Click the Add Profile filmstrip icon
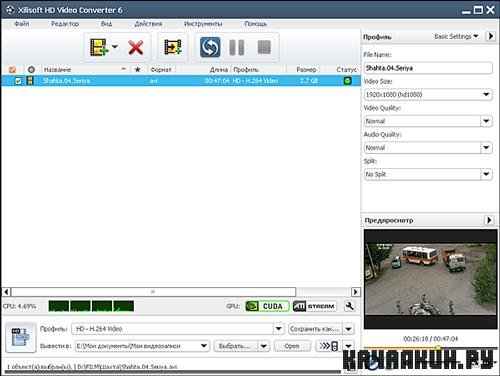The image size is (500, 376). tap(173, 47)
